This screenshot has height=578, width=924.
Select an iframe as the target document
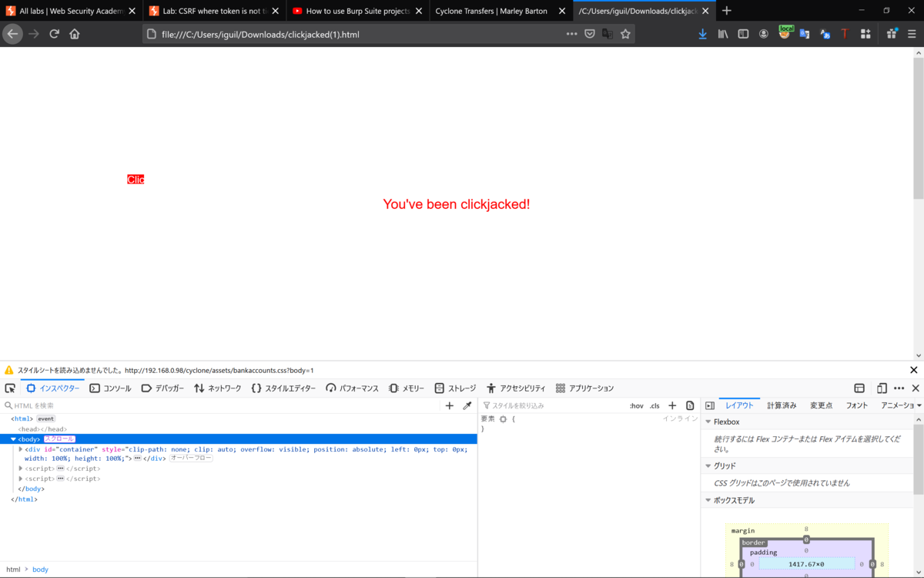point(859,388)
